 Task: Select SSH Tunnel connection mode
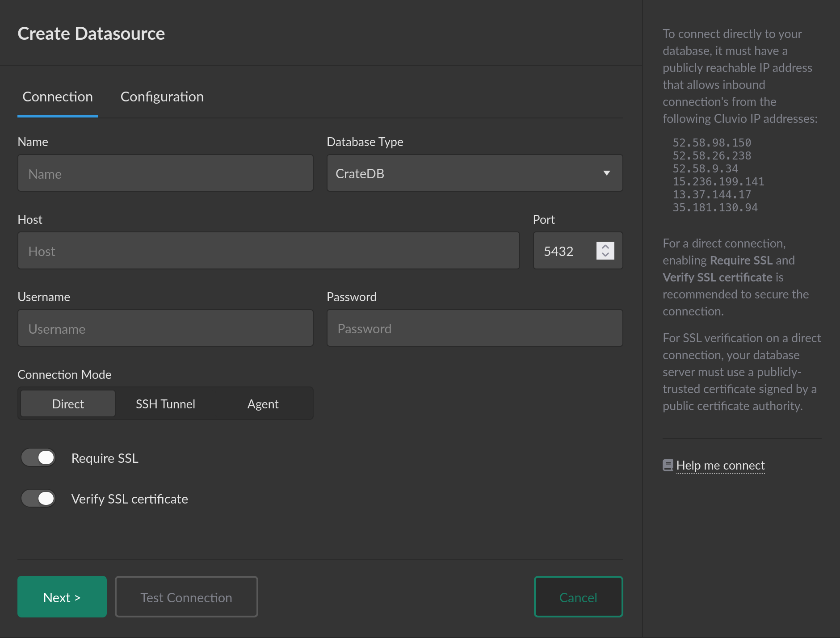165,404
